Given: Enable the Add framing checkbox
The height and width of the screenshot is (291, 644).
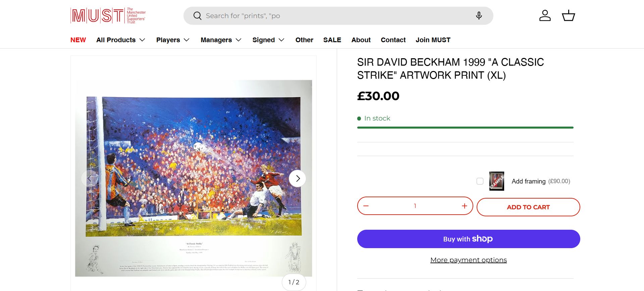Looking at the screenshot, I should point(480,181).
